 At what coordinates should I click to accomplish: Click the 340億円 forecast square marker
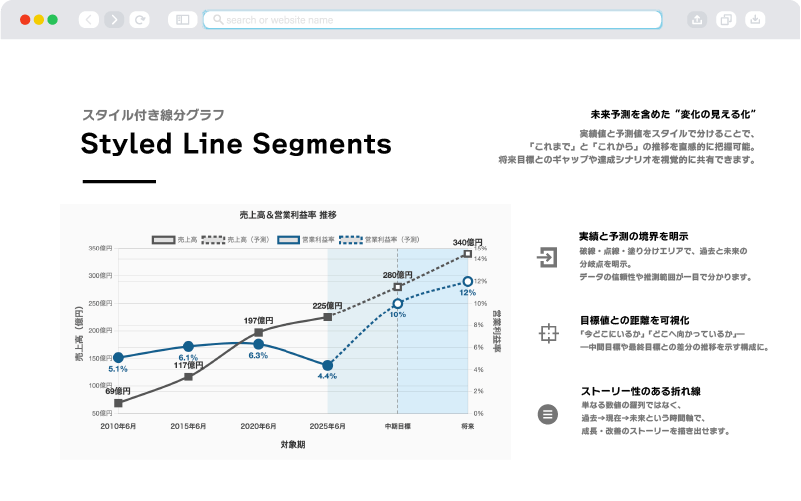[467, 254]
